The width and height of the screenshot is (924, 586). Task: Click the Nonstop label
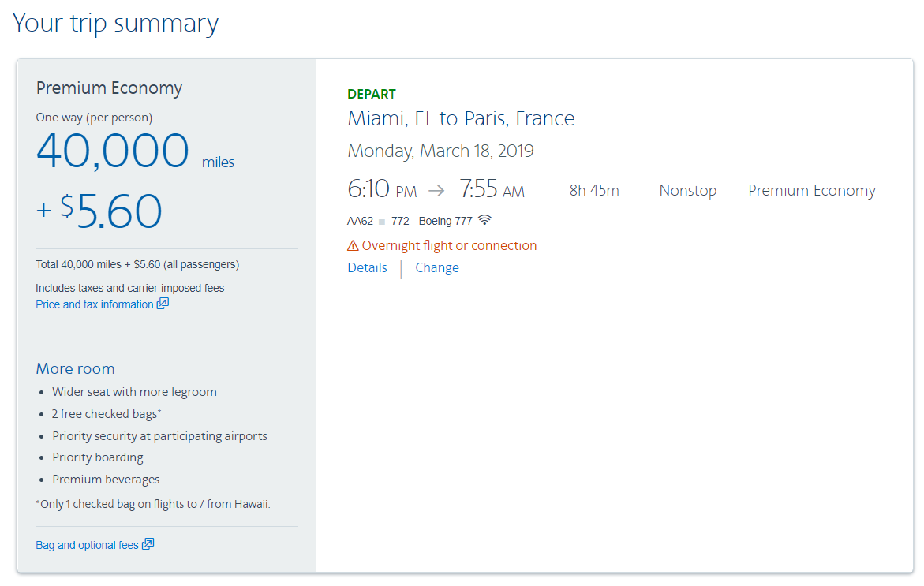[687, 191]
